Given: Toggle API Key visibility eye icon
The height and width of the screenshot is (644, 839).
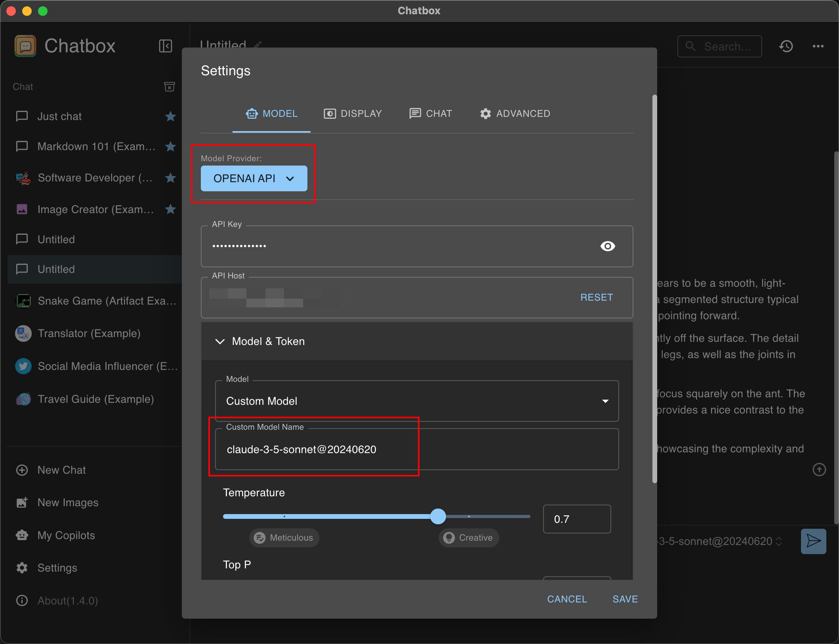Looking at the screenshot, I should (608, 246).
